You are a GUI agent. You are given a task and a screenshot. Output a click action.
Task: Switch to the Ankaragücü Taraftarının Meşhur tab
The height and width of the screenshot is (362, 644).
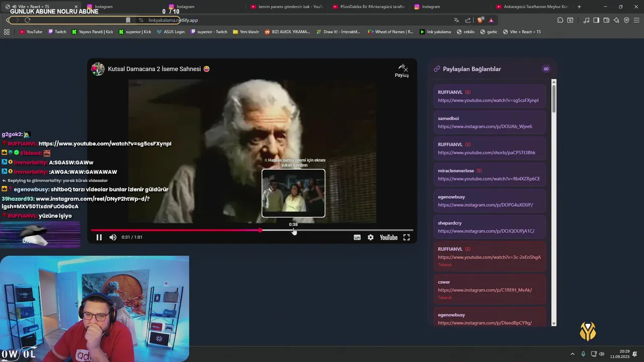[532, 7]
